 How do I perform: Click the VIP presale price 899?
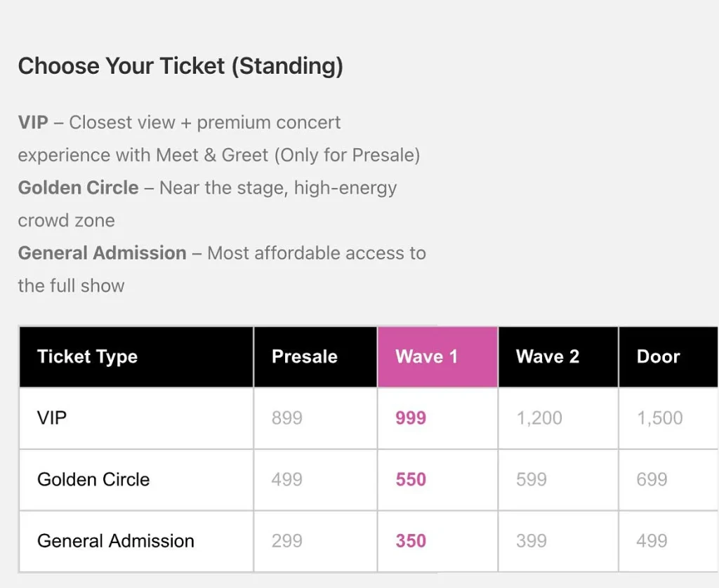pos(287,418)
